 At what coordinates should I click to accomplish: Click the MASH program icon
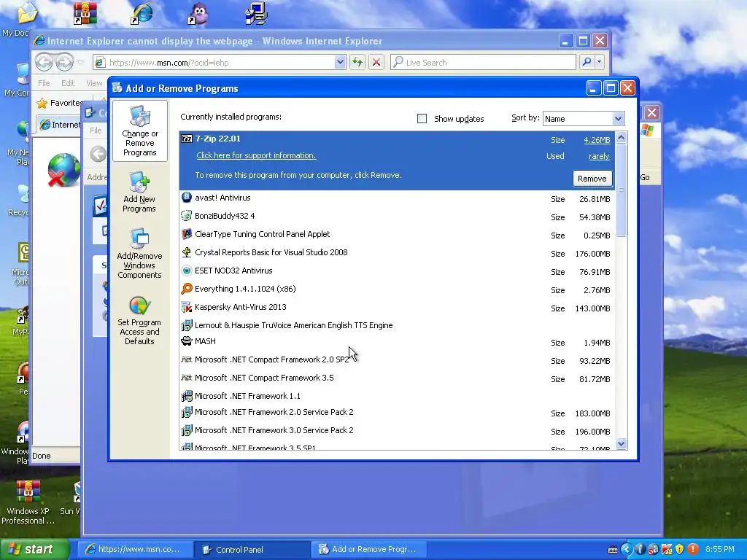tap(187, 341)
